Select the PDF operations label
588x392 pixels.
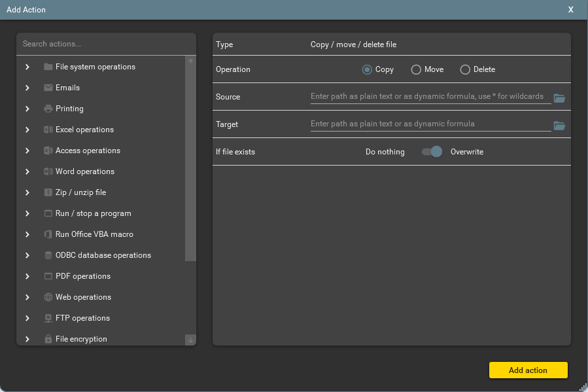[83, 276]
